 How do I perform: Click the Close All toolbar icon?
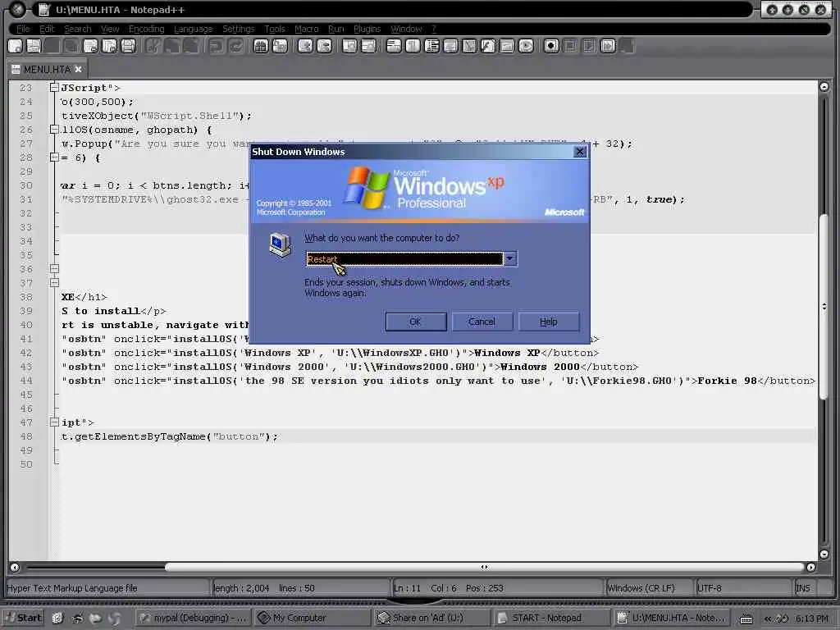(x=109, y=46)
